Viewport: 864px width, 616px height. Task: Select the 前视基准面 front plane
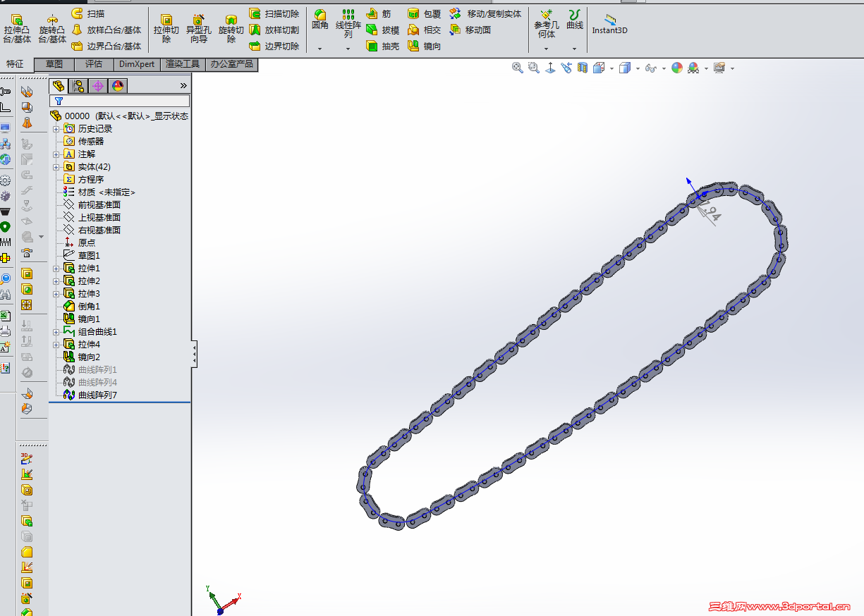[x=92, y=205]
